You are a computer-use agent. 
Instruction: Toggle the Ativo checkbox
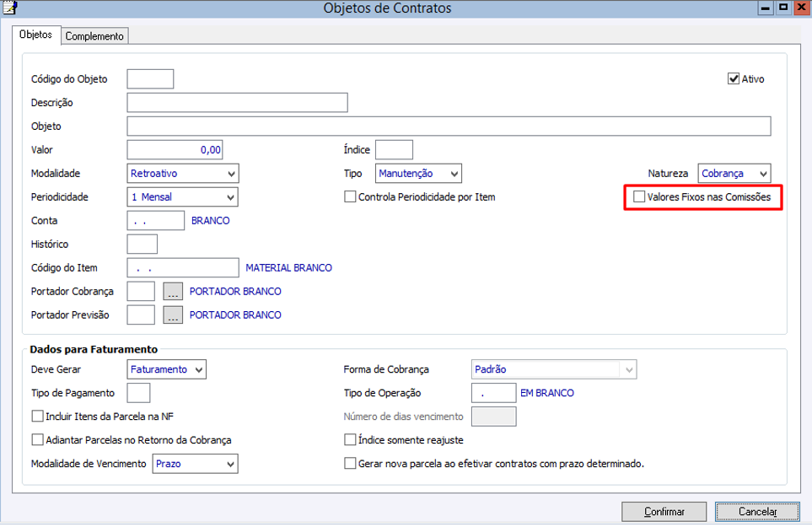coord(734,79)
